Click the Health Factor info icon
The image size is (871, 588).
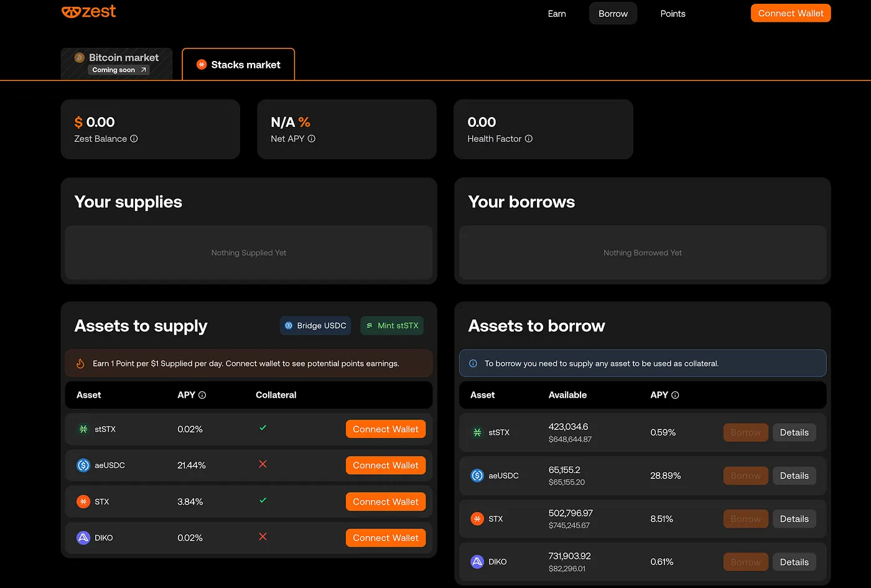(529, 139)
